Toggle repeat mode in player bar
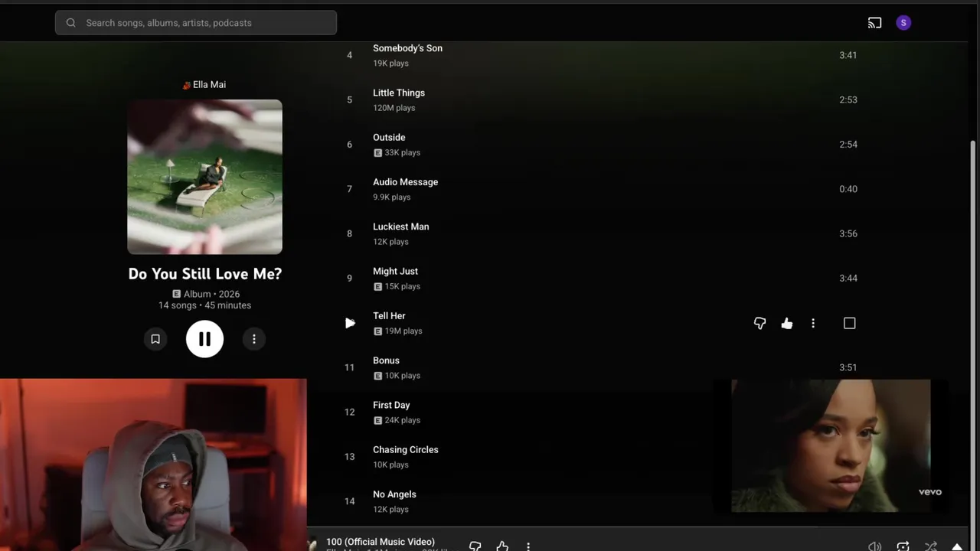 click(903, 546)
